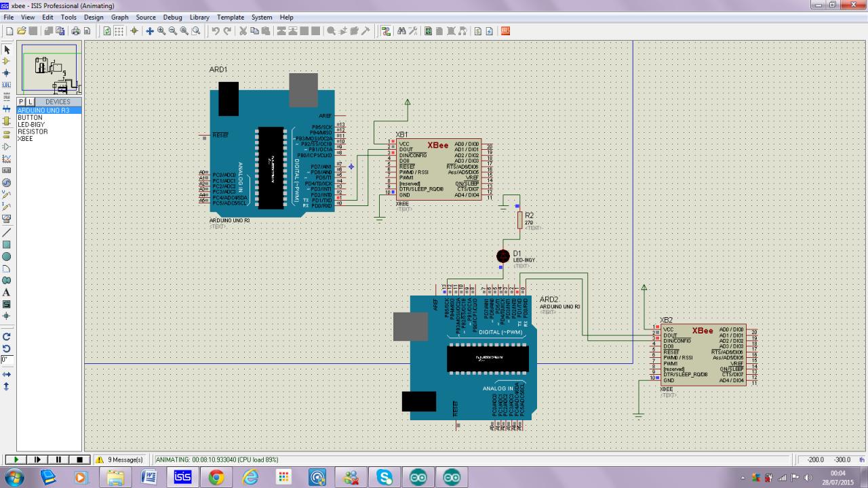The image size is (868, 488).
Task: Pause the running simulation
Action: click(x=58, y=460)
